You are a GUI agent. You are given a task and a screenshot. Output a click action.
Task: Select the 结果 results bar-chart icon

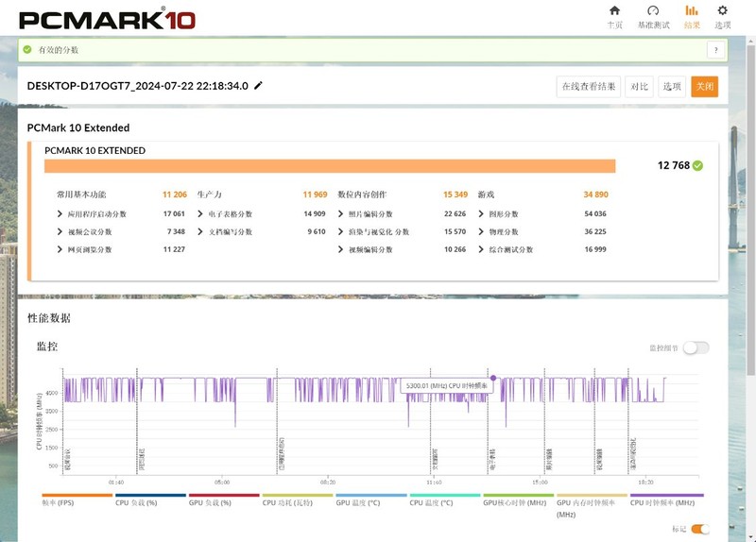(692, 10)
